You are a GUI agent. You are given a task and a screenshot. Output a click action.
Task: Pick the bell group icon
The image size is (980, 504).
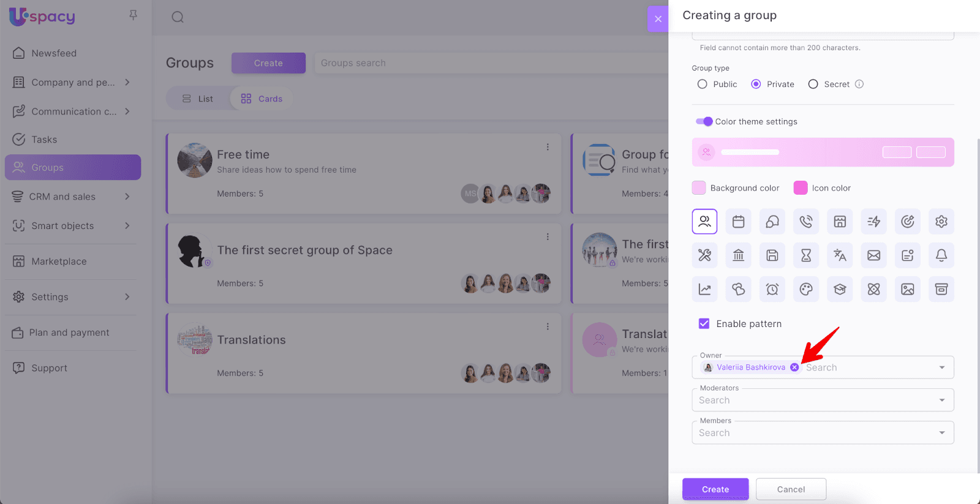point(941,255)
